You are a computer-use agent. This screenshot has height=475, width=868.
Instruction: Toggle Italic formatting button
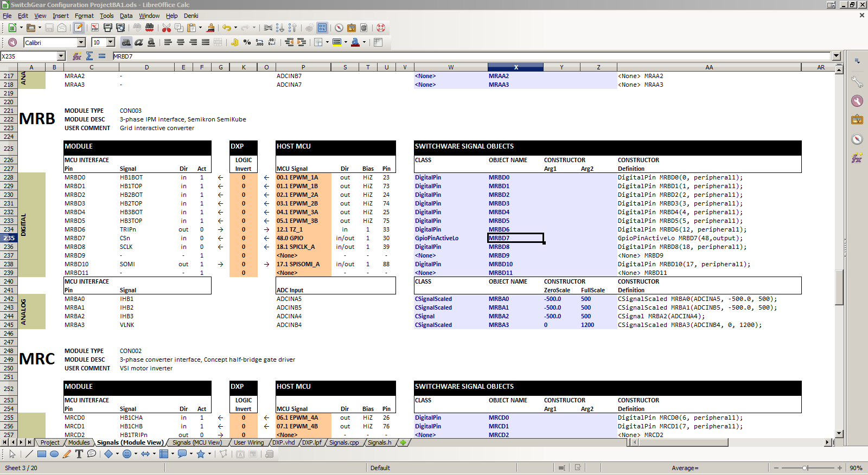point(139,42)
